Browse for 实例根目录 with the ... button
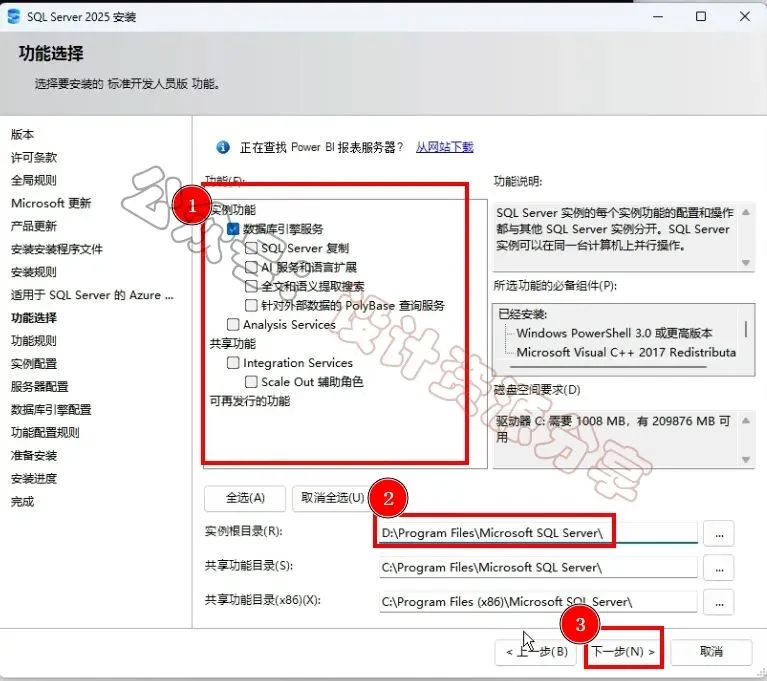 [x=719, y=533]
